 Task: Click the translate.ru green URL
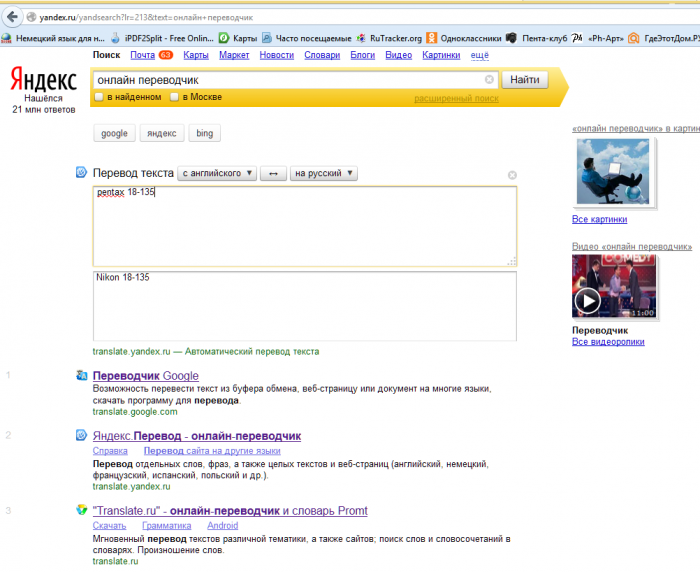pyautogui.click(x=116, y=561)
